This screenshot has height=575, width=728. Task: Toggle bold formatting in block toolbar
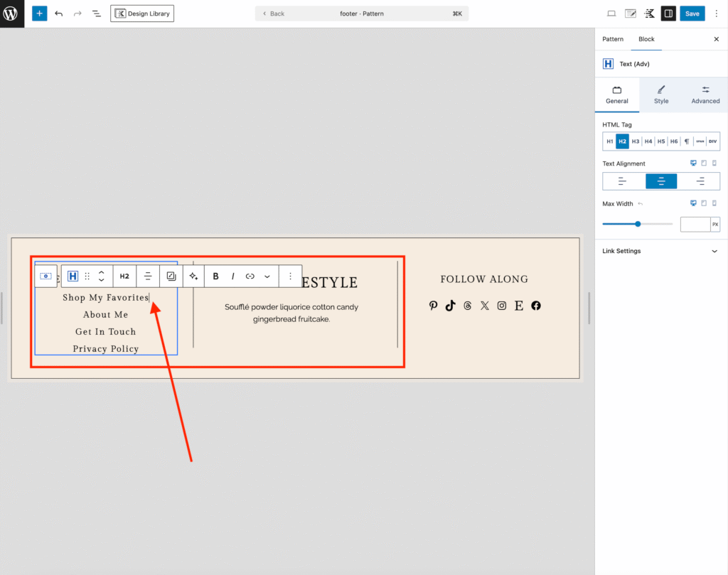[x=216, y=276]
